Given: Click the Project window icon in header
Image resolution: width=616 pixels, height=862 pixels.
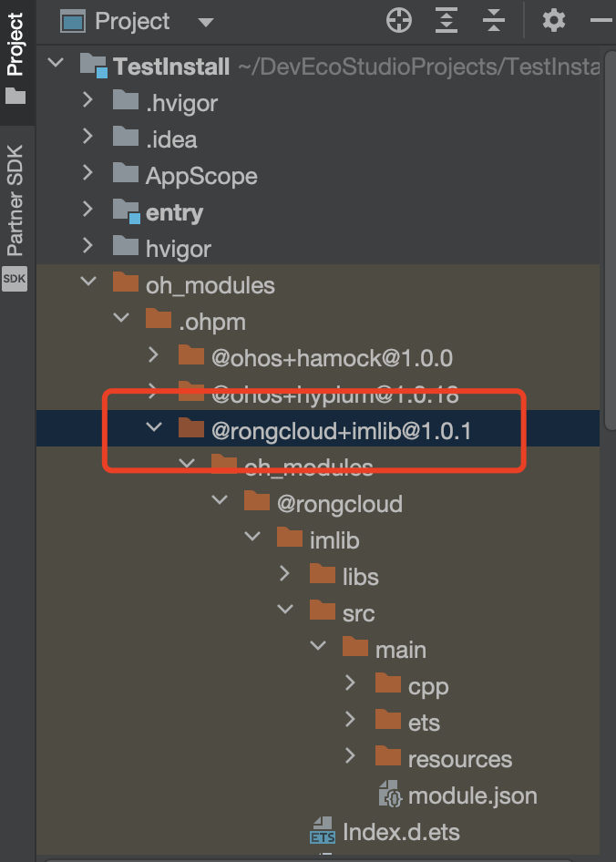Looking at the screenshot, I should tap(73, 22).
